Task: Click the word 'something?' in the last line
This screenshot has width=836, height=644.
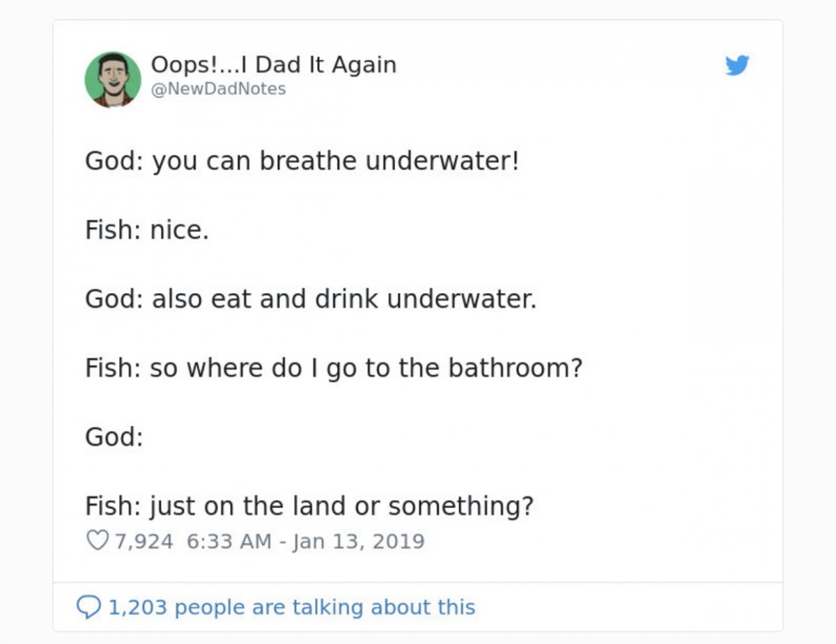Action: (x=461, y=507)
